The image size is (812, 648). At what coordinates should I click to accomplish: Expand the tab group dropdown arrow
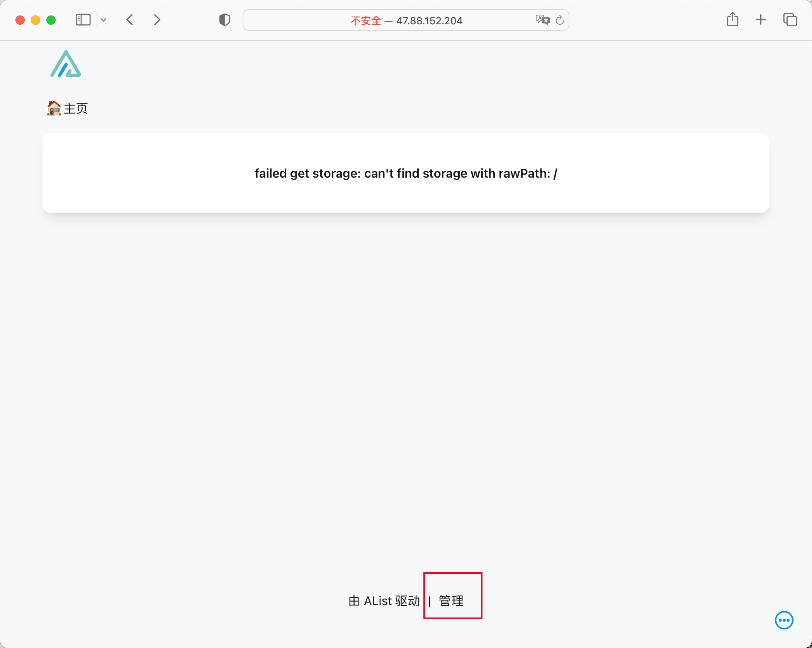pyautogui.click(x=104, y=20)
